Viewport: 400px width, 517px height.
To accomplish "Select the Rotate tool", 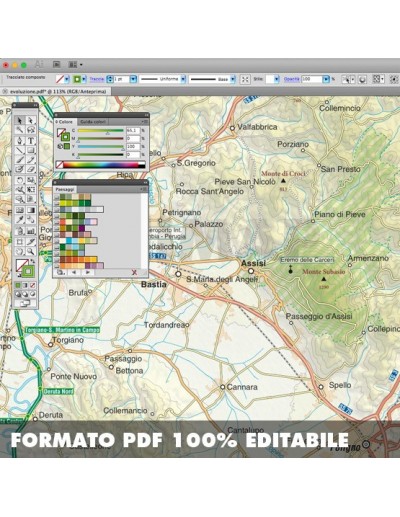I will pyautogui.click(x=20, y=180).
